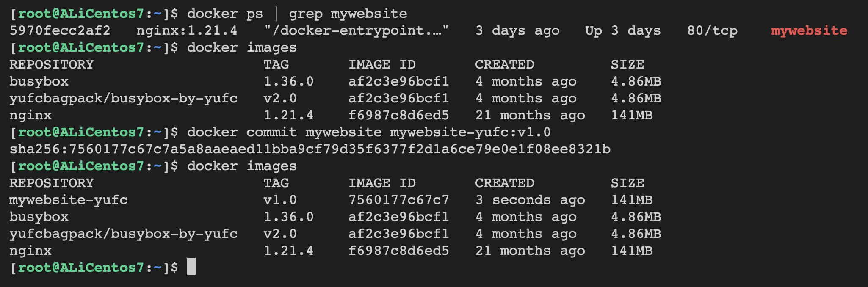Click "ps" in the docker ps command
This screenshot has width=868, height=287.
pos(254,14)
